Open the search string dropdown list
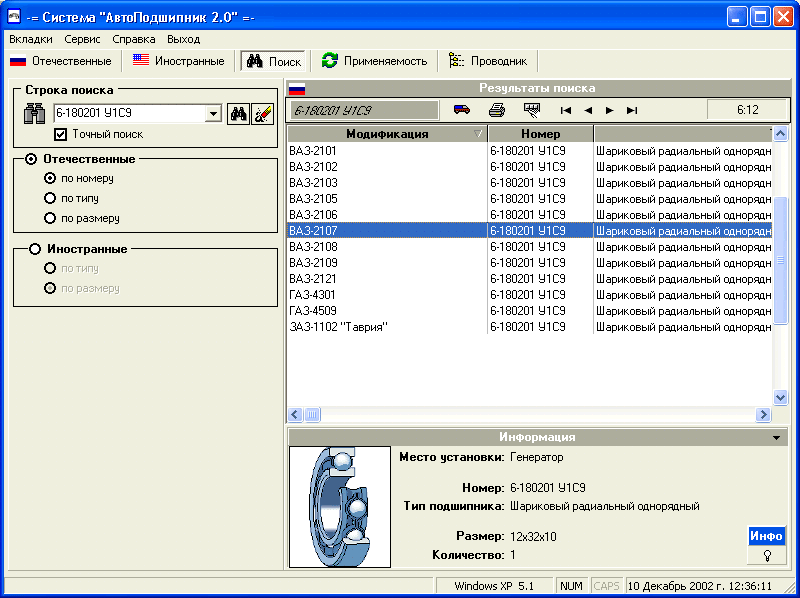Screen dimensions: 800x598 pos(213,114)
